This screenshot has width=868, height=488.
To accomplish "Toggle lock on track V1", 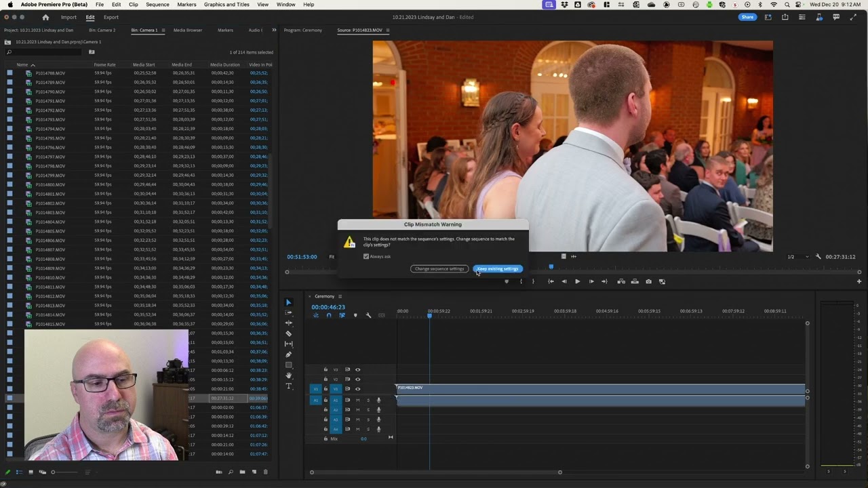I will [325, 388].
